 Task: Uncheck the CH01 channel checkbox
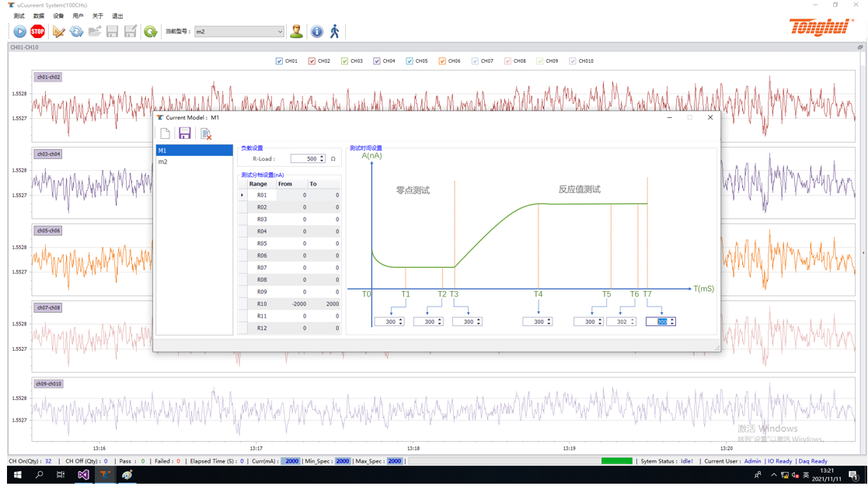point(280,61)
